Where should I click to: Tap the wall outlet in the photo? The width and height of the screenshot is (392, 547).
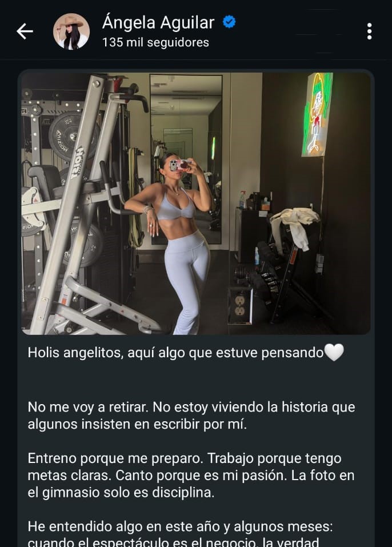(239, 305)
